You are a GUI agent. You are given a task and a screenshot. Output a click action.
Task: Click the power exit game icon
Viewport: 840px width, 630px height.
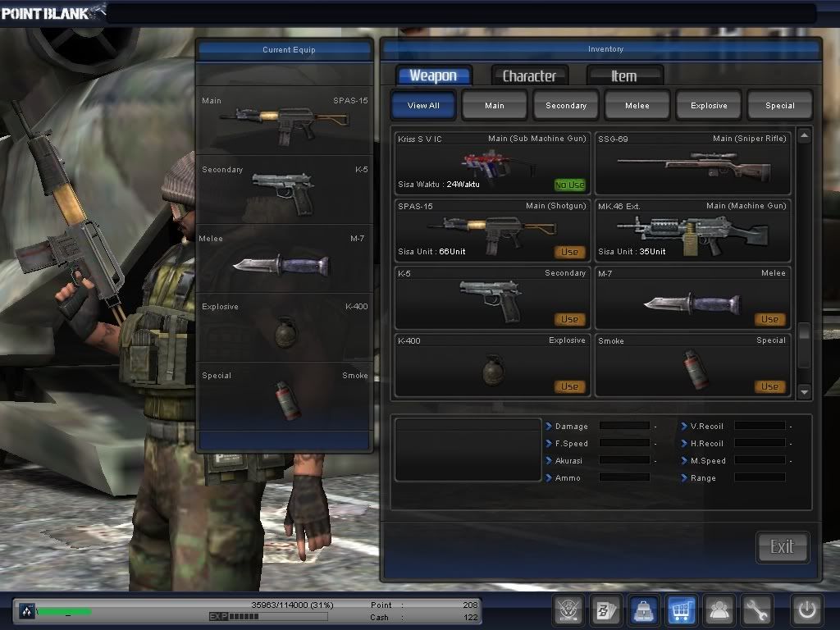pyautogui.click(x=807, y=610)
